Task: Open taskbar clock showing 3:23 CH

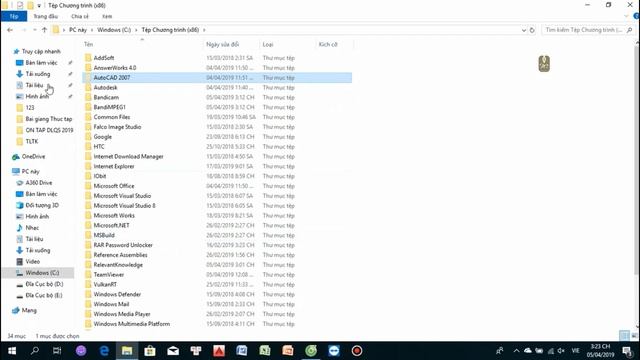Action: pos(600,351)
